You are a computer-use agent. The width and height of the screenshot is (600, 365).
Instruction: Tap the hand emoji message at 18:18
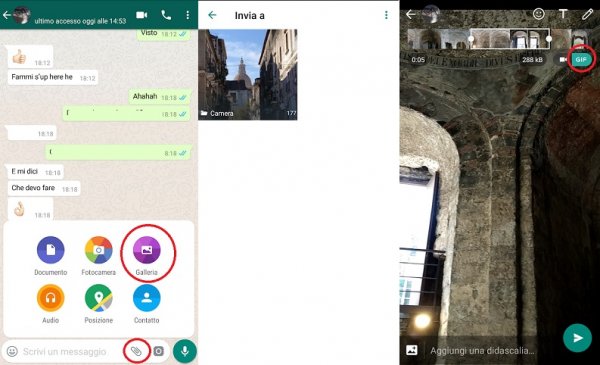tap(30, 210)
